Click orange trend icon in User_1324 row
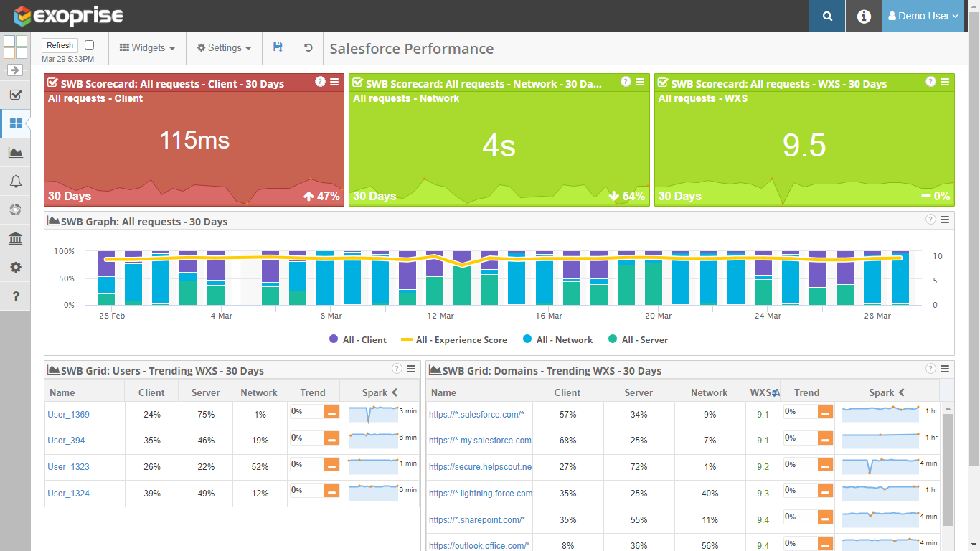The width and height of the screenshot is (980, 551). (x=331, y=491)
